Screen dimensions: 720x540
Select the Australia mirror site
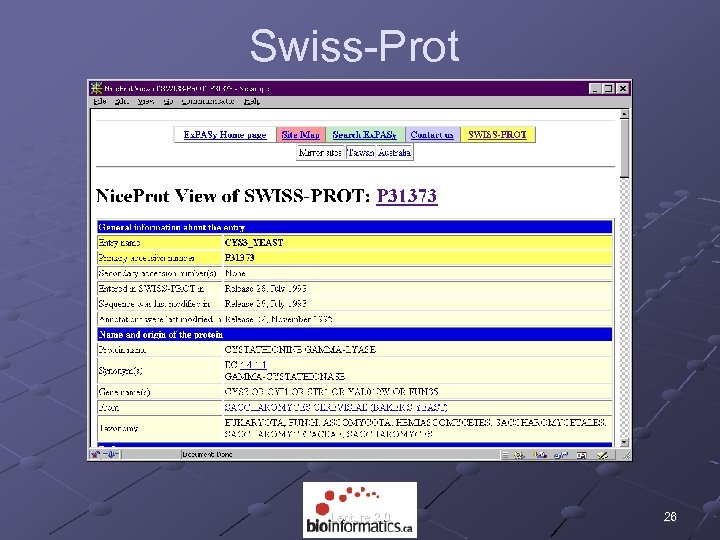point(394,152)
